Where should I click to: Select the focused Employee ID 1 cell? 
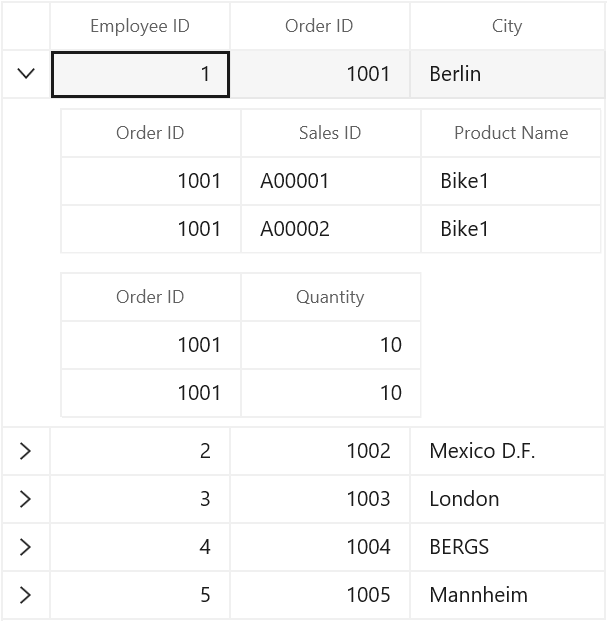pos(140,74)
